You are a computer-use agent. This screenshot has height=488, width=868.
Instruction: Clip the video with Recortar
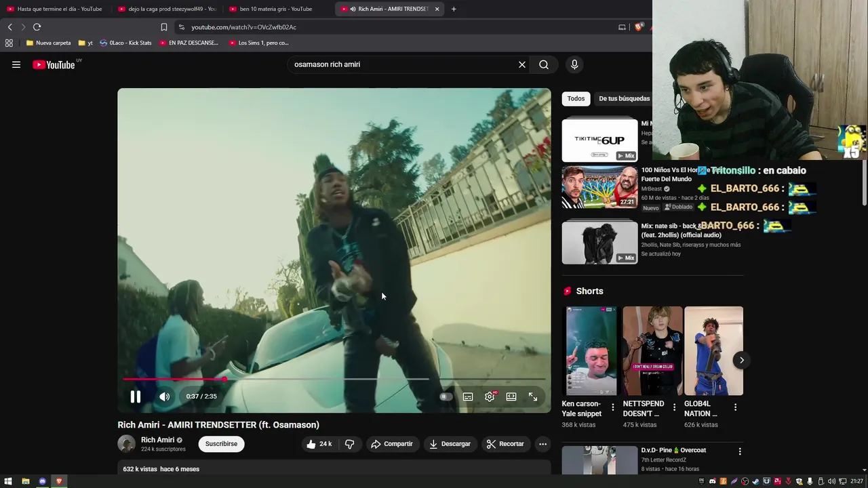pos(505,444)
